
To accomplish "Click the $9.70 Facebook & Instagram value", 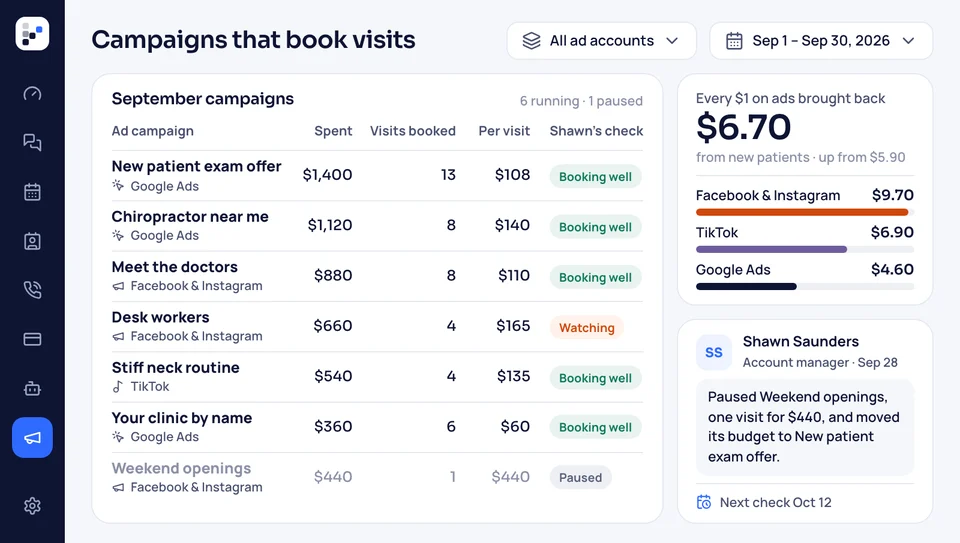I will coord(893,195).
